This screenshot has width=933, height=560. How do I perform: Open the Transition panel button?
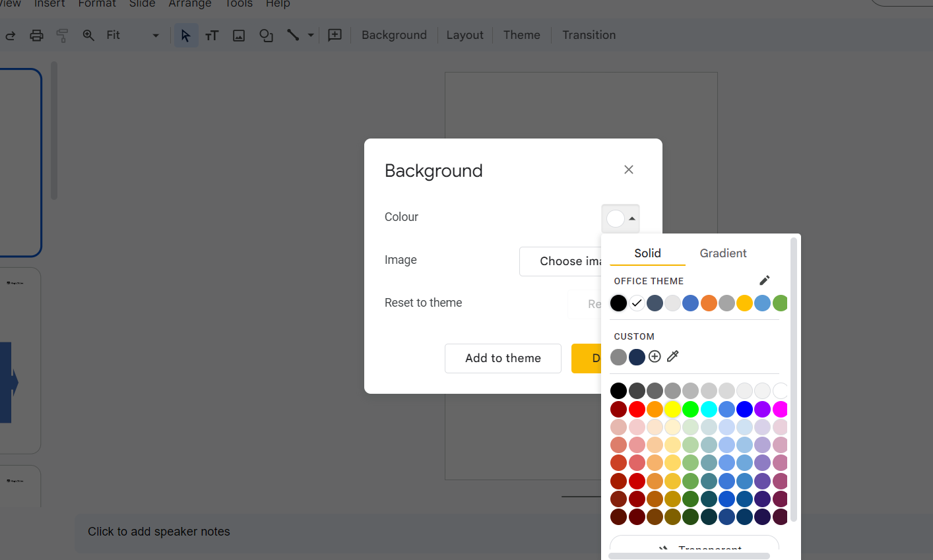click(x=589, y=36)
